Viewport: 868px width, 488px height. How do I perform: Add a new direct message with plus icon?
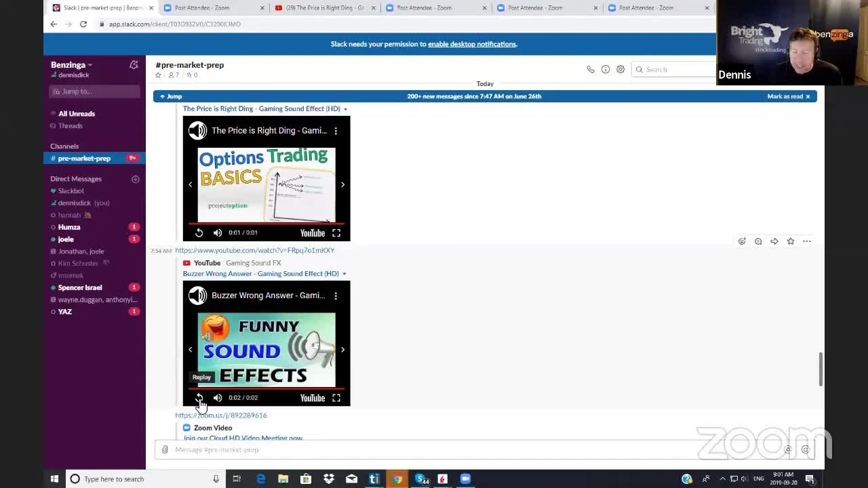pyautogui.click(x=135, y=179)
